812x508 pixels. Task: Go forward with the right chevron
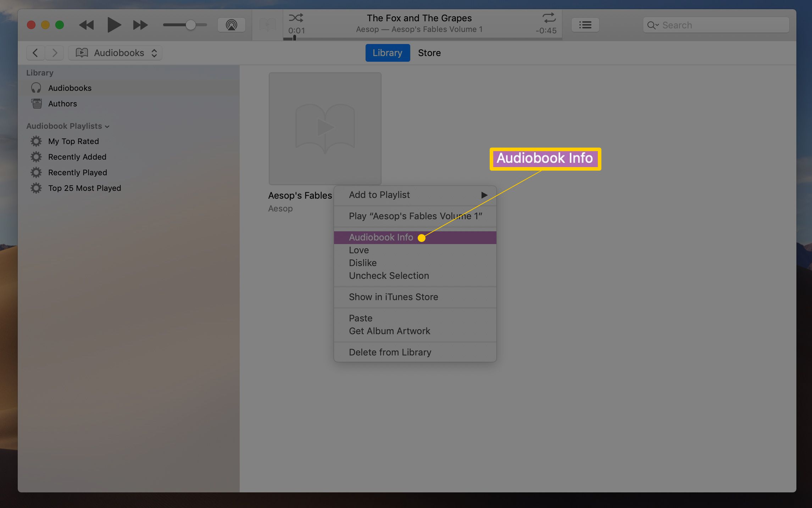55,53
